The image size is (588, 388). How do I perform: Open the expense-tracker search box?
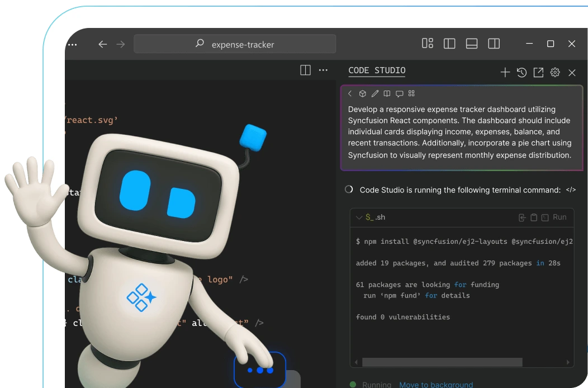[x=235, y=44]
